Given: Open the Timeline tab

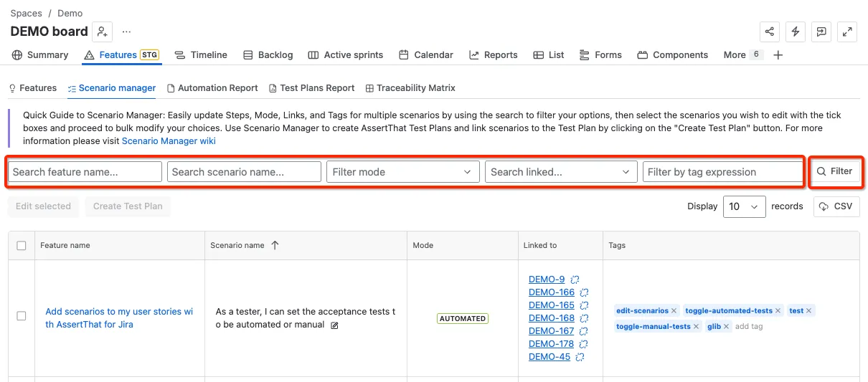Looking at the screenshot, I should coord(201,55).
